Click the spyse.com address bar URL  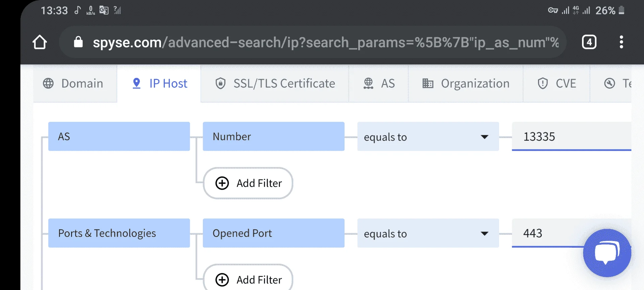[x=326, y=43]
